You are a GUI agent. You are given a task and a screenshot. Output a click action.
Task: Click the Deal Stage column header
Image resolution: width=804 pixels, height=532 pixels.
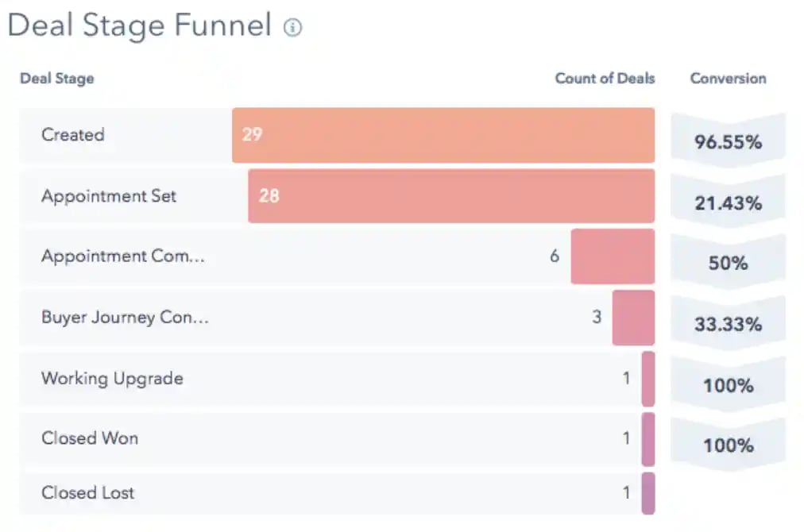[56, 79]
